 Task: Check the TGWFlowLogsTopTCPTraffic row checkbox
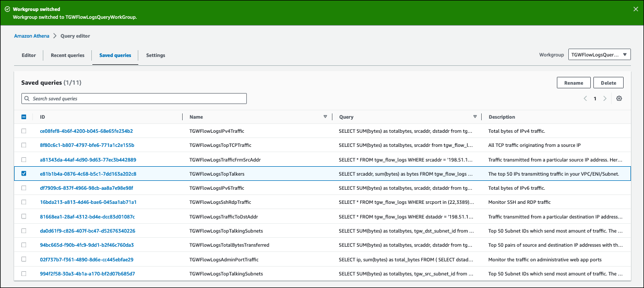[x=23, y=145]
